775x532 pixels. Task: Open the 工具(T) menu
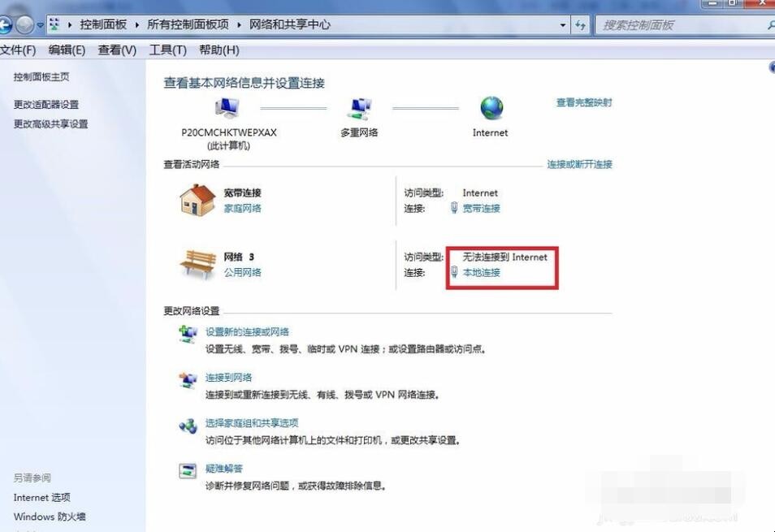point(167,50)
